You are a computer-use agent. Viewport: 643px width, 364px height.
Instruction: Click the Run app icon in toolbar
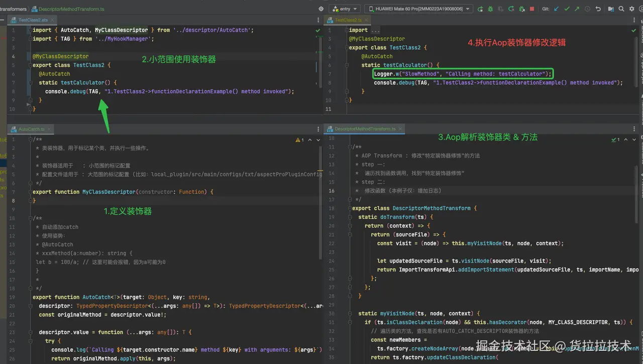point(480,9)
